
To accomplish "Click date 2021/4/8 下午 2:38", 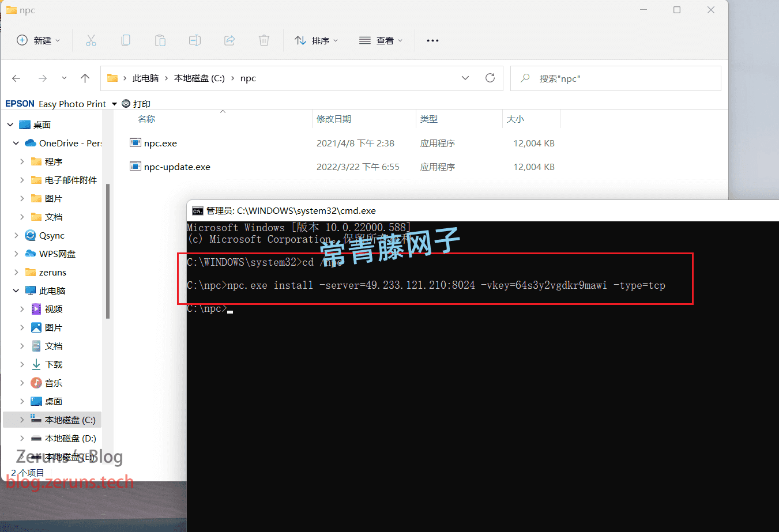I will click(x=355, y=143).
